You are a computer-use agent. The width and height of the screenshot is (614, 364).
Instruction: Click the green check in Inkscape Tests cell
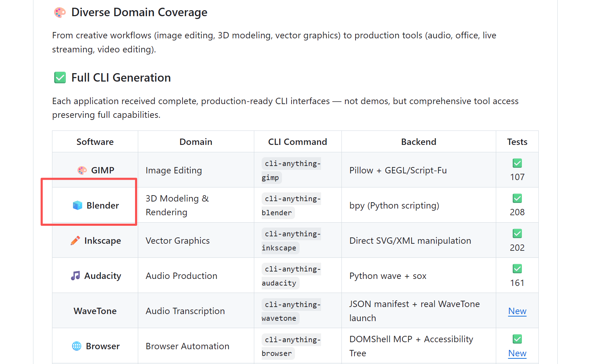pos(517,234)
